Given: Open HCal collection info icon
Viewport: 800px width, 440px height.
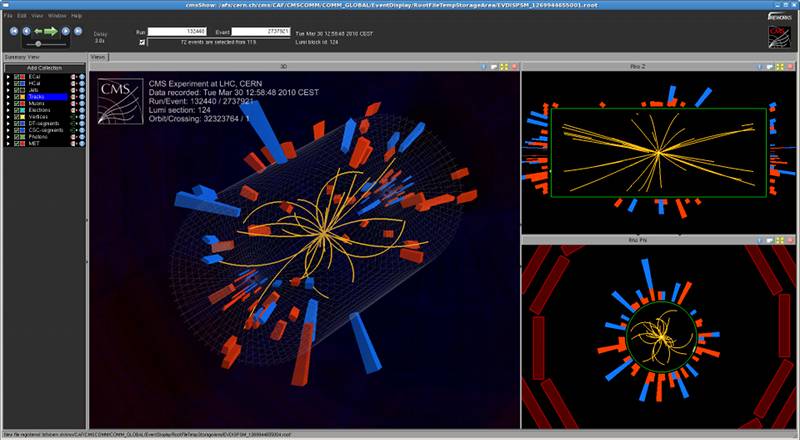Looking at the screenshot, I should [x=82, y=83].
